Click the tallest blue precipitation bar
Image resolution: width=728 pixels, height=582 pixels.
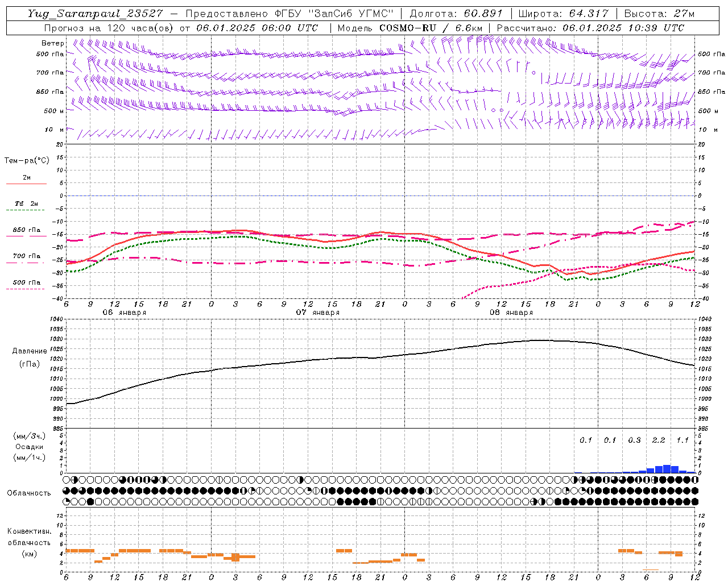tap(667, 469)
